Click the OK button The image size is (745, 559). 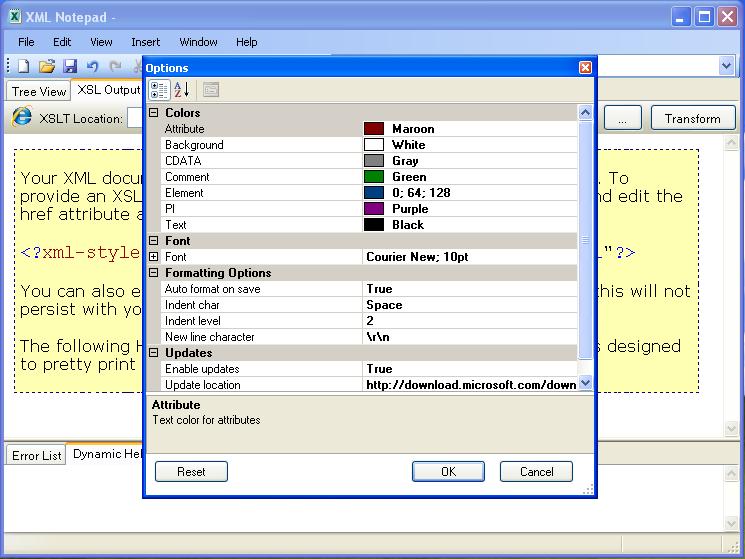click(x=448, y=472)
